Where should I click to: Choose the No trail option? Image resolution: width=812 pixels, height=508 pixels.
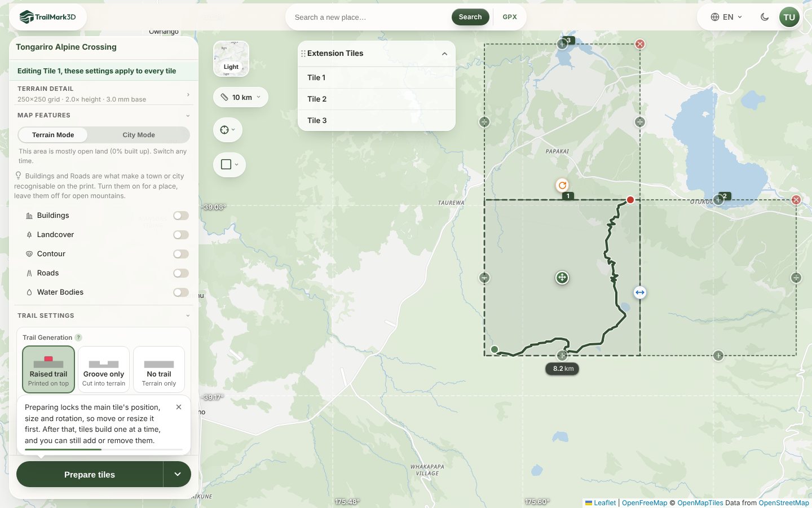click(x=159, y=370)
